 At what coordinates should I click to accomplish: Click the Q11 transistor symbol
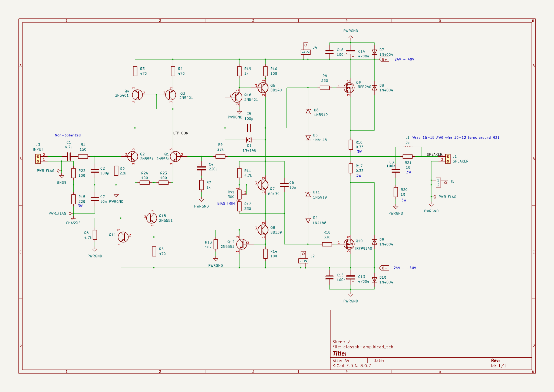(123, 237)
